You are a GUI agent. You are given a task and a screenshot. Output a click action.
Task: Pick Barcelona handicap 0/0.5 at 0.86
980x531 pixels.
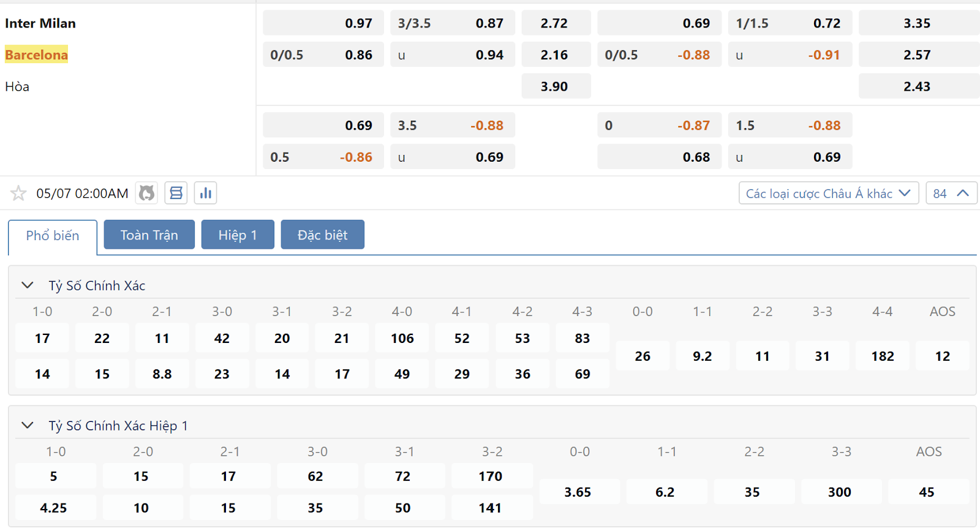(323, 55)
